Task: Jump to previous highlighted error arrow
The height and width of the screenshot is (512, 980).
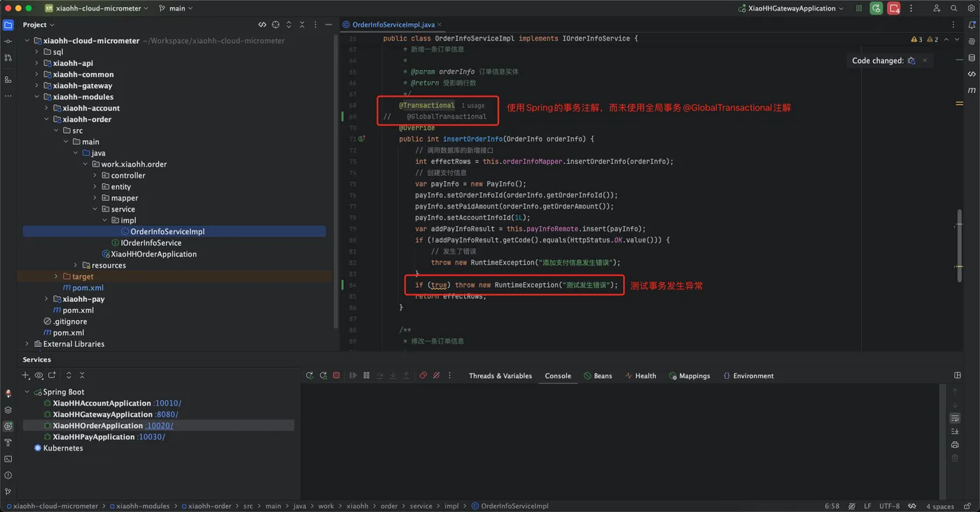Action: click(x=946, y=40)
